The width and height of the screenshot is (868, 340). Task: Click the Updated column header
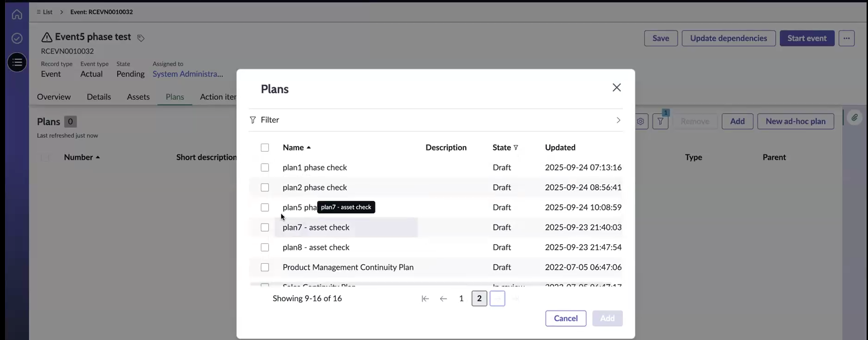[560, 148]
